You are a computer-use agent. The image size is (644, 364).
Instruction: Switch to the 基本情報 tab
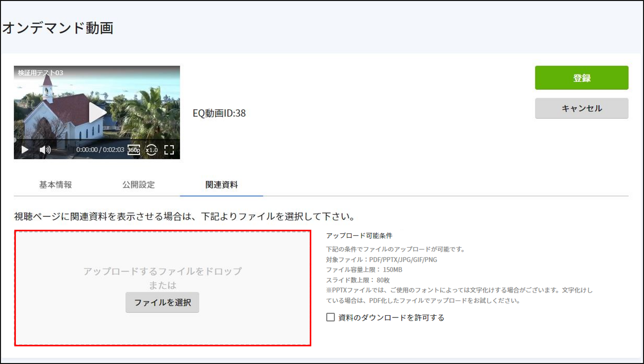[x=56, y=184]
